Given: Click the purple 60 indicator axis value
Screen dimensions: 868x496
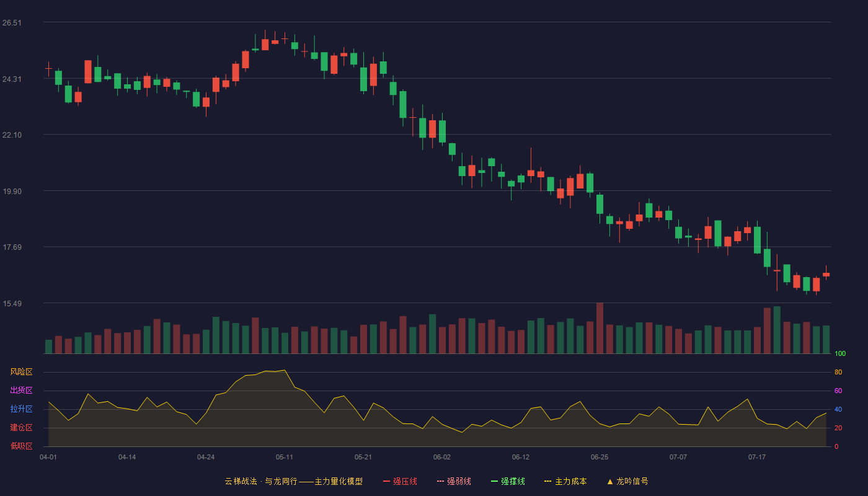Looking at the screenshot, I should 838,391.
